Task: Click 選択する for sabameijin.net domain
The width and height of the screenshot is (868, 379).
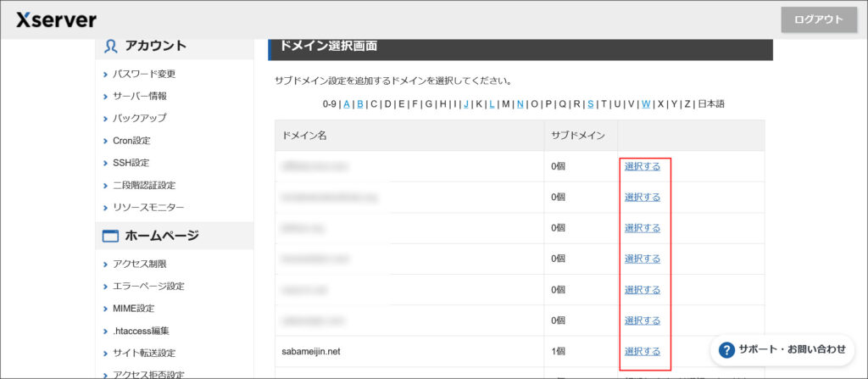Action: pyautogui.click(x=642, y=351)
